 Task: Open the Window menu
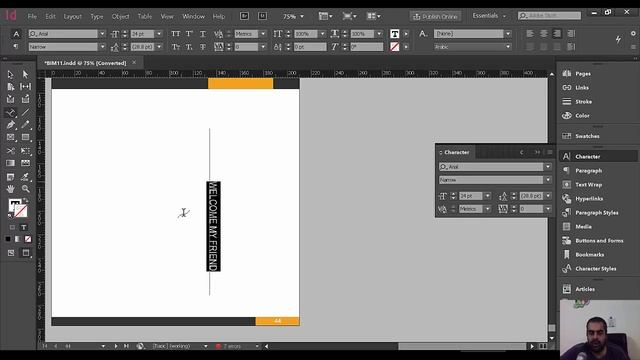193,16
